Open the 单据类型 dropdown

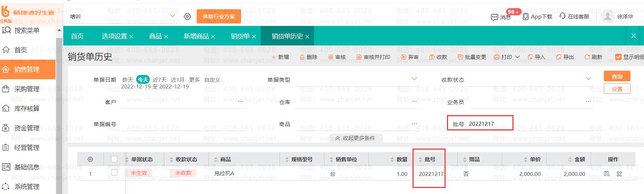tap(414, 79)
